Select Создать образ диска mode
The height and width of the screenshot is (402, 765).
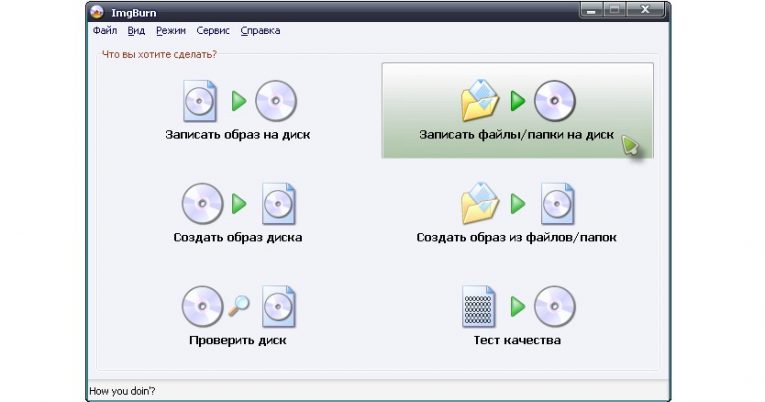pos(238,213)
